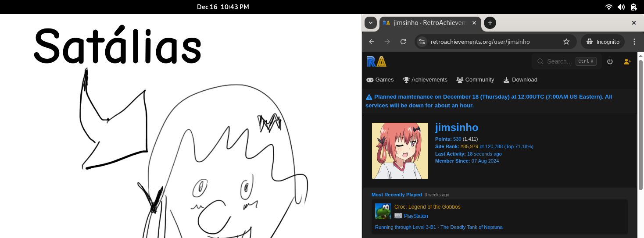Close the browser window
The height and width of the screenshot is (238, 644).
(x=633, y=23)
